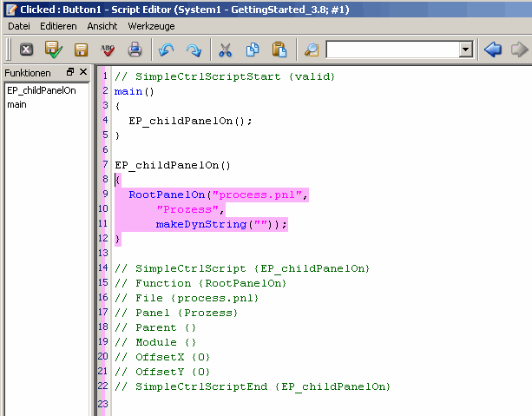532x416 pixels.
Task: Open the Datei menu
Action: pos(19,27)
